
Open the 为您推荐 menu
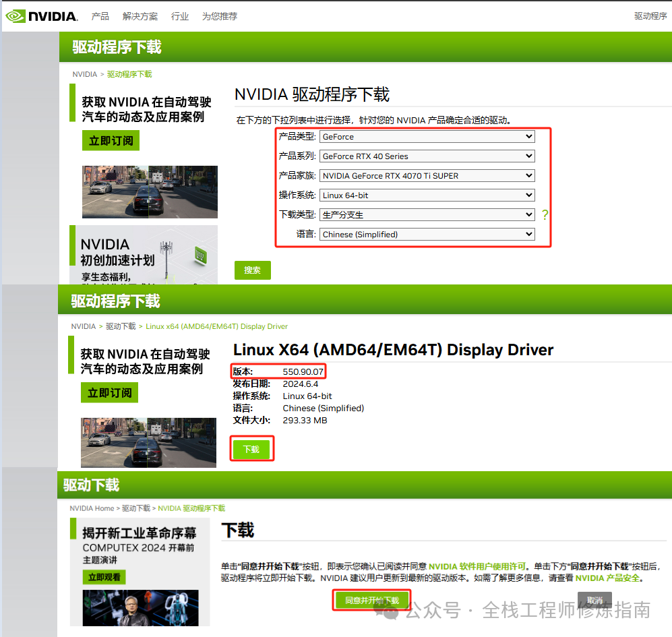[x=220, y=16]
